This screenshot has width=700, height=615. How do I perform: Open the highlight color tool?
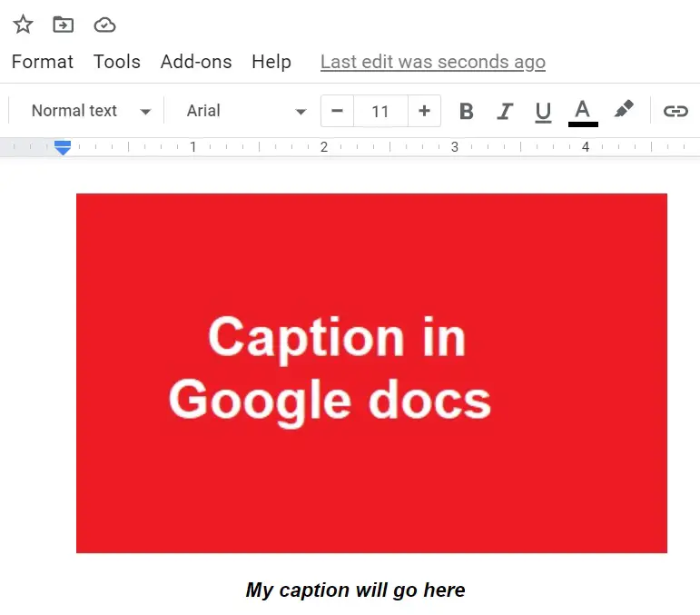[624, 109]
